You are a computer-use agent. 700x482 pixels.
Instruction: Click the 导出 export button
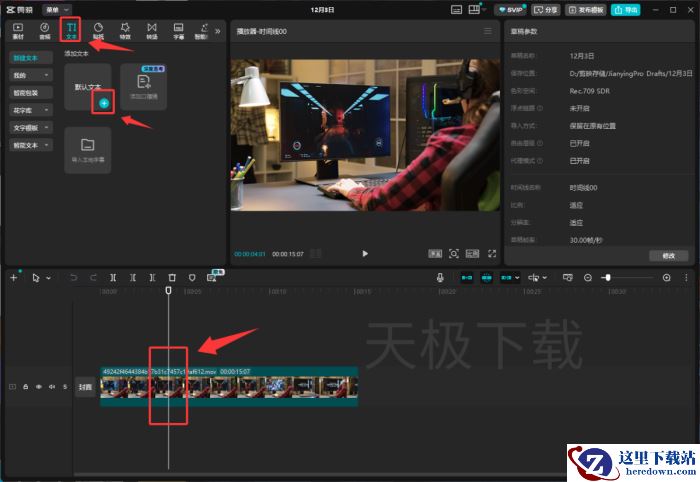tap(626, 10)
